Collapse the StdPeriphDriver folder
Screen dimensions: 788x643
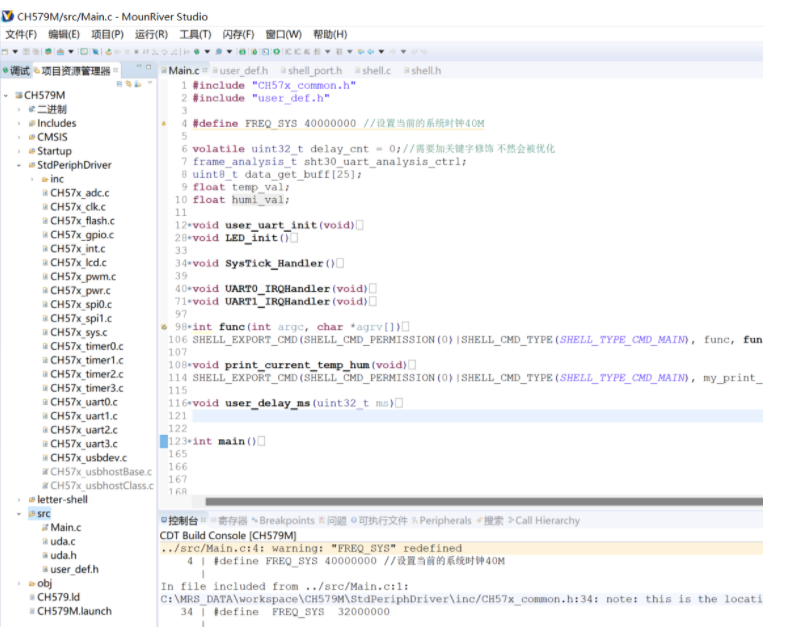coord(19,165)
